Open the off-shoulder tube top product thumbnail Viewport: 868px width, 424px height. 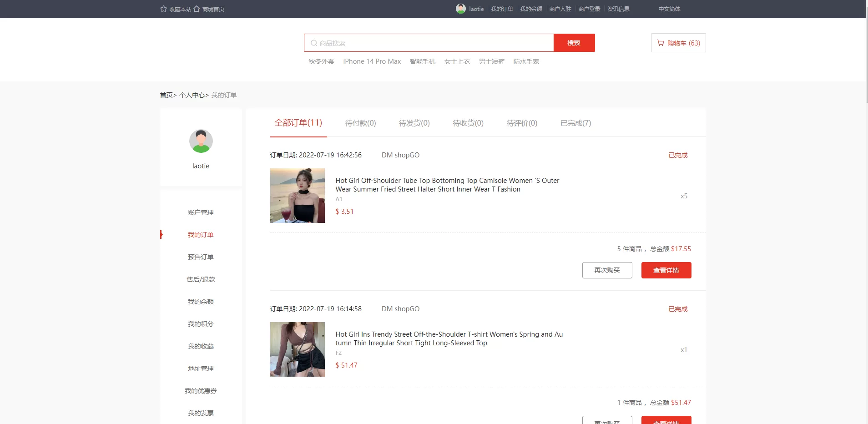point(298,196)
